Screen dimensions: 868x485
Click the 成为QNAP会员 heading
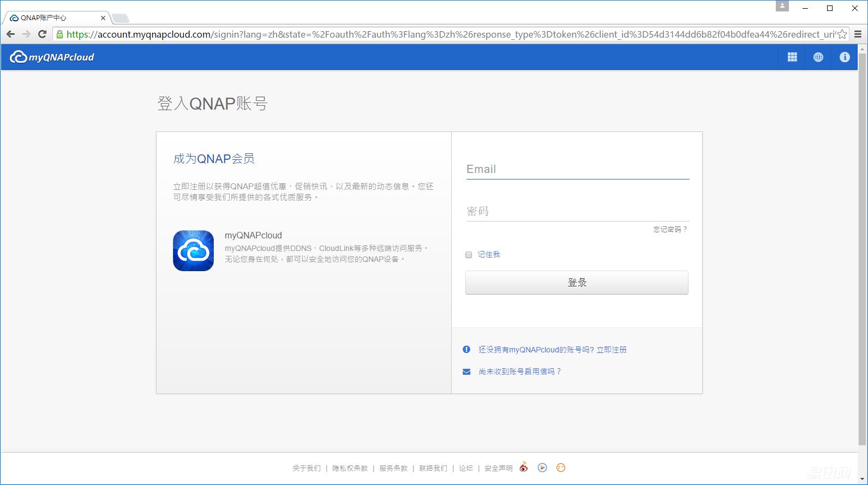(214, 159)
